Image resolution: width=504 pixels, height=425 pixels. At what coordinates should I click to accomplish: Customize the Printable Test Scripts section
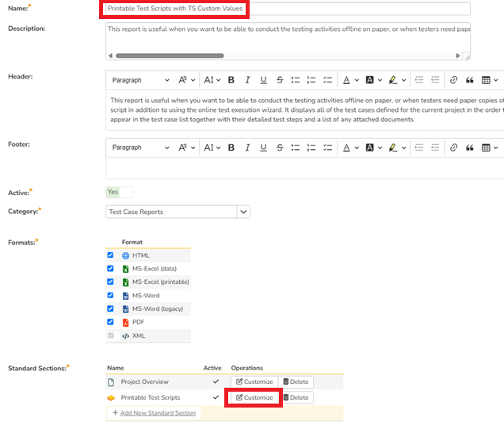[x=254, y=397]
